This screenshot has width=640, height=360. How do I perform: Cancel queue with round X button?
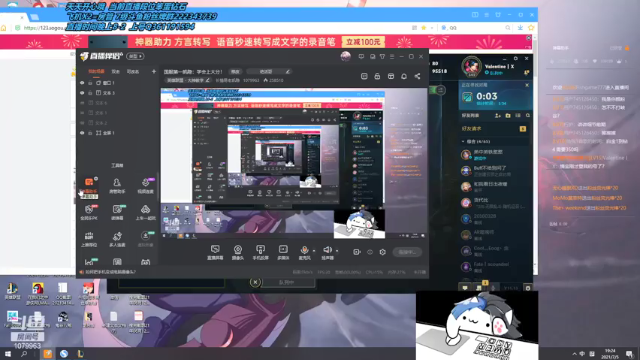[x=255, y=282]
